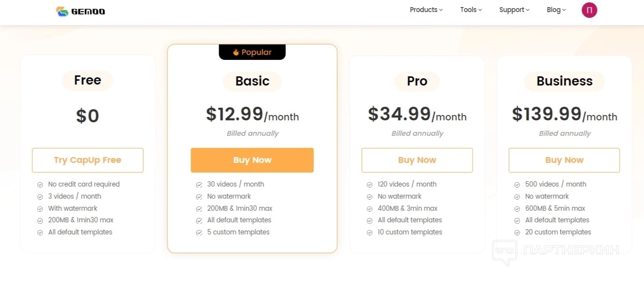
Task: Select the Basic plan title
Action: (x=252, y=81)
